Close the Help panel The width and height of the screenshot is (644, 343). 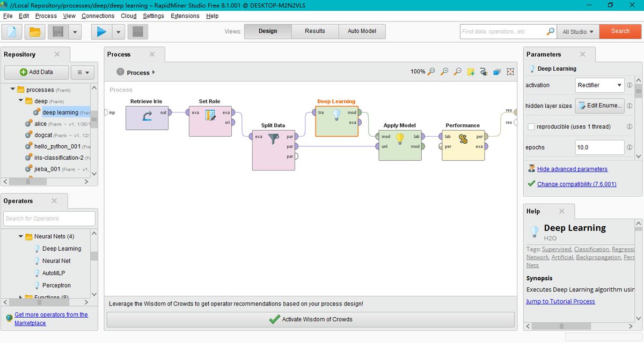pyautogui.click(x=562, y=211)
